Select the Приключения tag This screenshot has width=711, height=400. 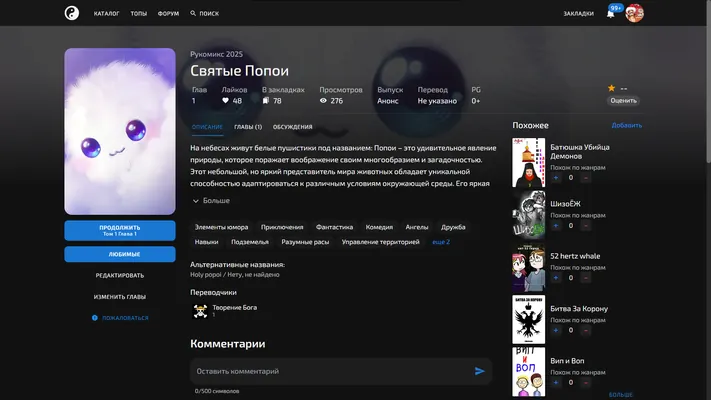(x=282, y=227)
